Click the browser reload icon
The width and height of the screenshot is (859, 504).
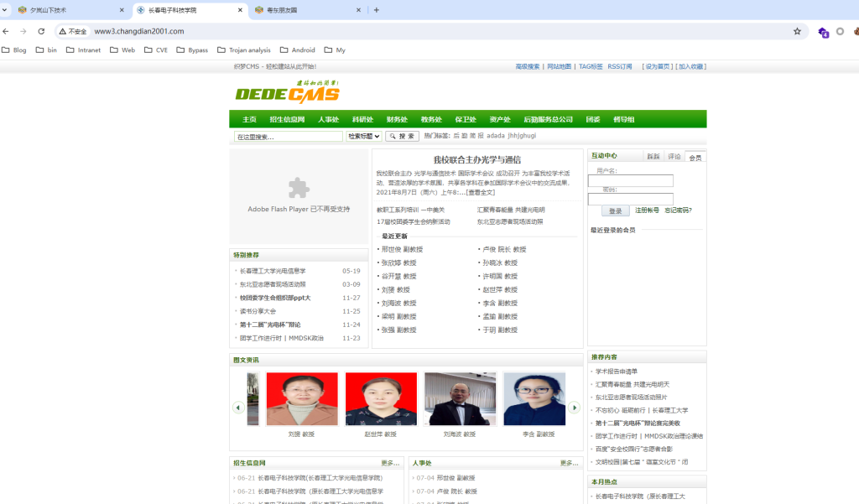pos(41,31)
